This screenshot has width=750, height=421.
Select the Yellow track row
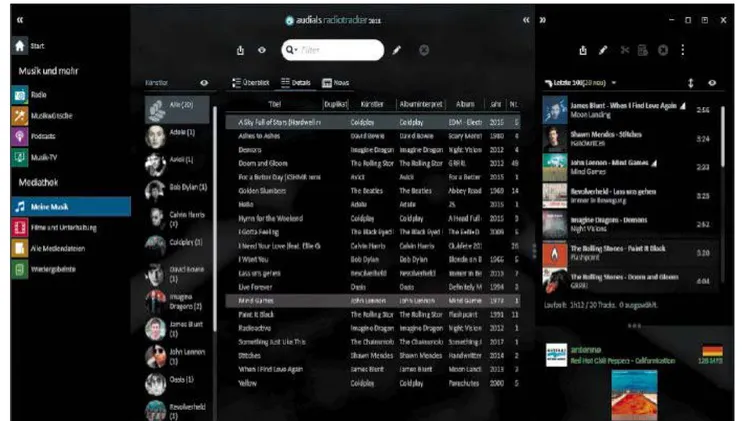[x=373, y=383]
